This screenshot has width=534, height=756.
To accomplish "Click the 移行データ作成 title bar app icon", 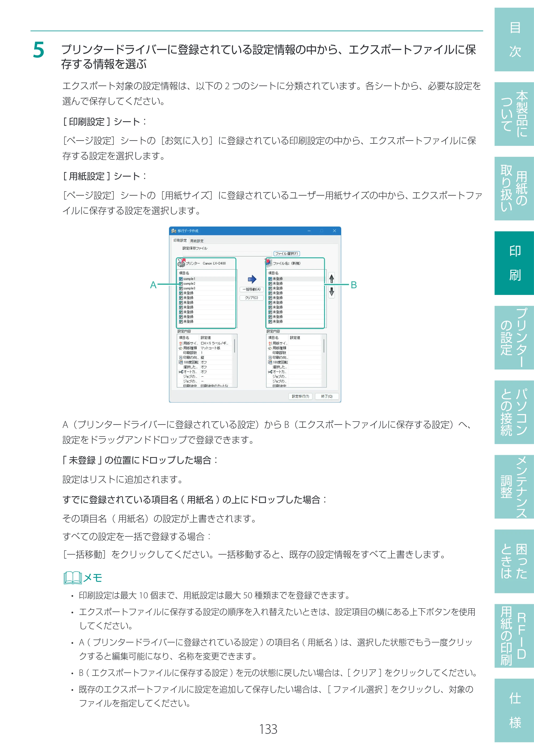I will pos(174,231).
